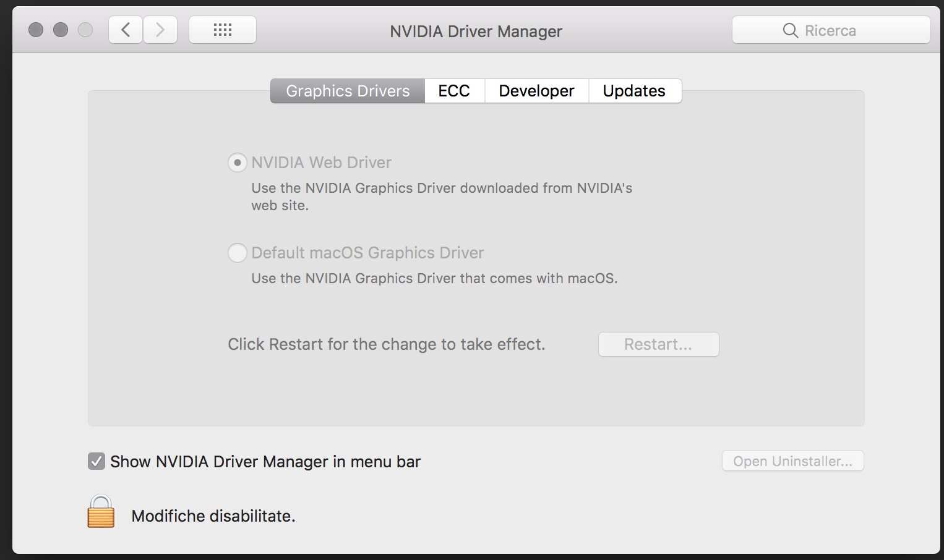Open the ECC tab
This screenshot has width=944, height=560.
(454, 91)
